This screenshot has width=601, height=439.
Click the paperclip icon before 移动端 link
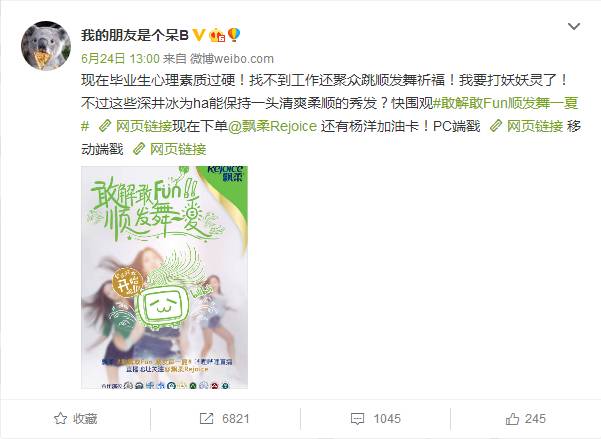(139, 149)
